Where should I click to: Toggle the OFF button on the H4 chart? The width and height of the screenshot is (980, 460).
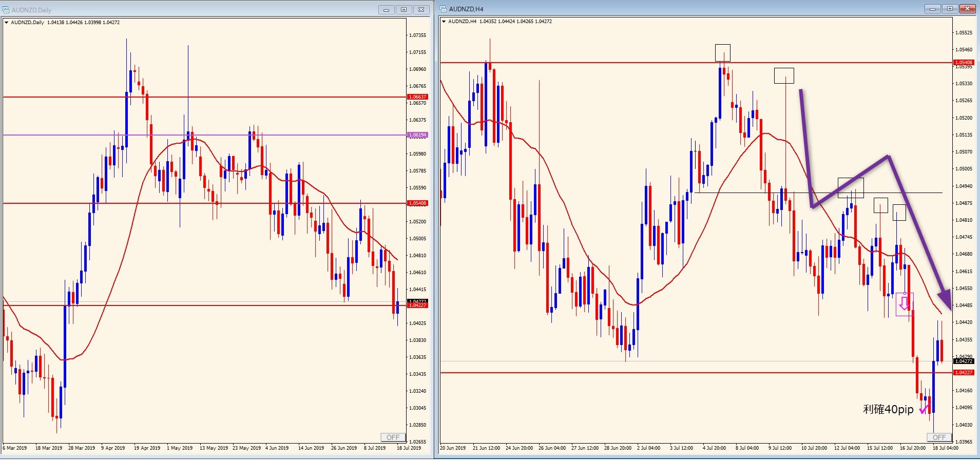(939, 437)
